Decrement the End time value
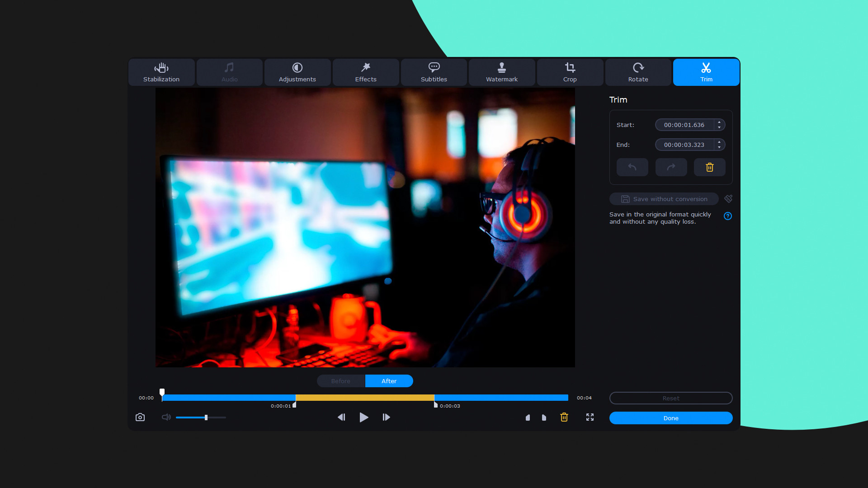The height and width of the screenshot is (488, 868). coord(719,147)
